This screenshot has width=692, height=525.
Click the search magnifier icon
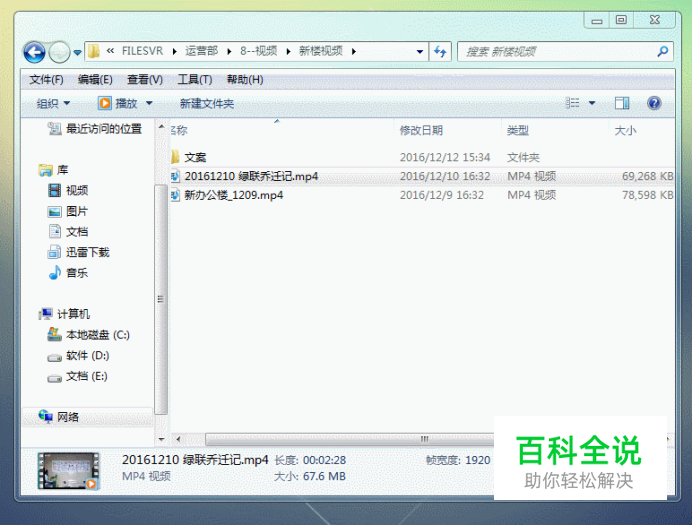click(x=662, y=52)
